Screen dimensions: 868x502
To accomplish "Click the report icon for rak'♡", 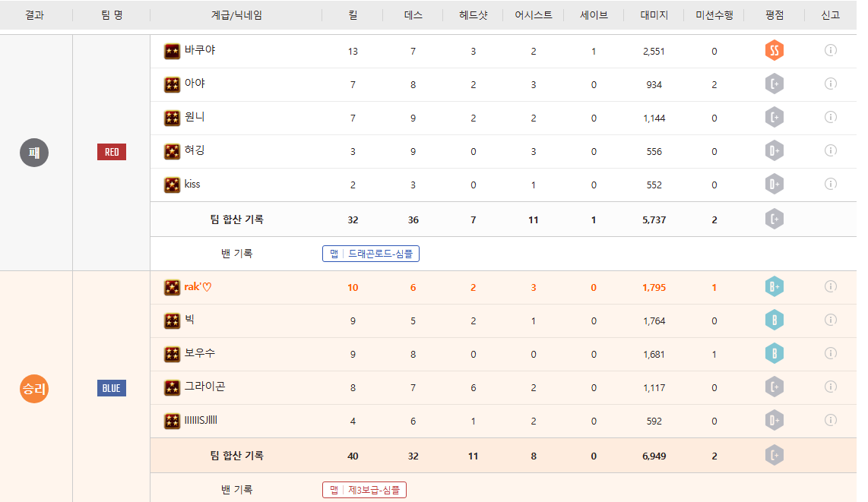I will pyautogui.click(x=830, y=286).
